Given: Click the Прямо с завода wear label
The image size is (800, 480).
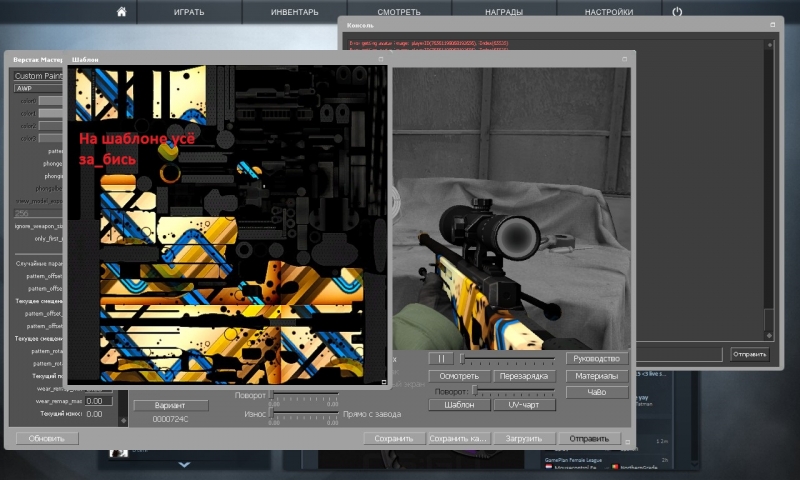Looking at the screenshot, I should pyautogui.click(x=372, y=414).
